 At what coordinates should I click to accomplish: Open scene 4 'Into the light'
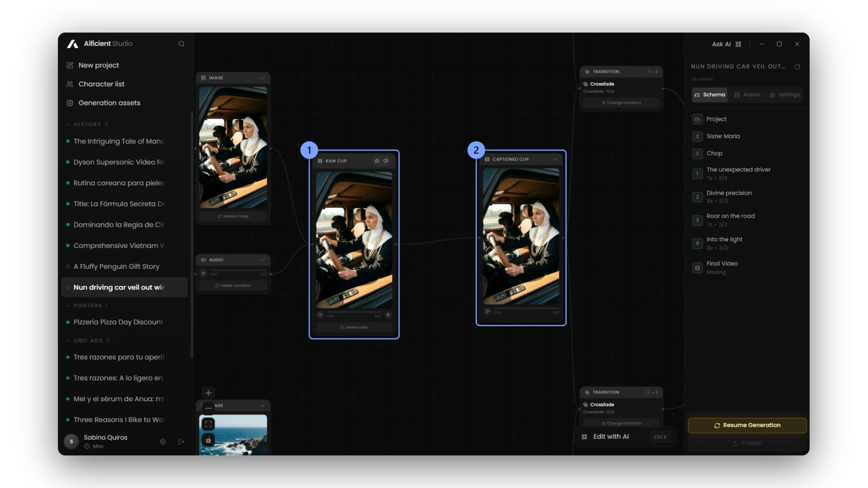coord(747,243)
